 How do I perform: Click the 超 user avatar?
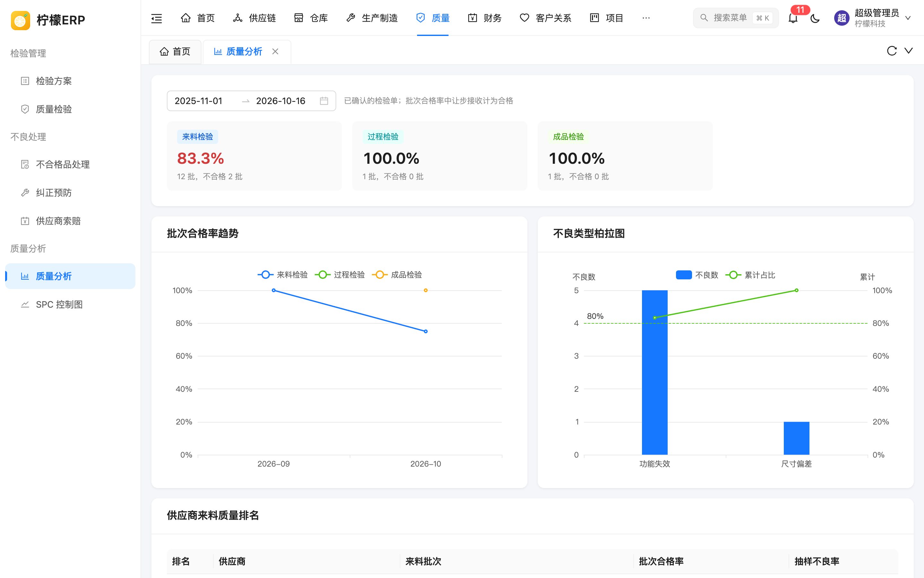pos(842,18)
